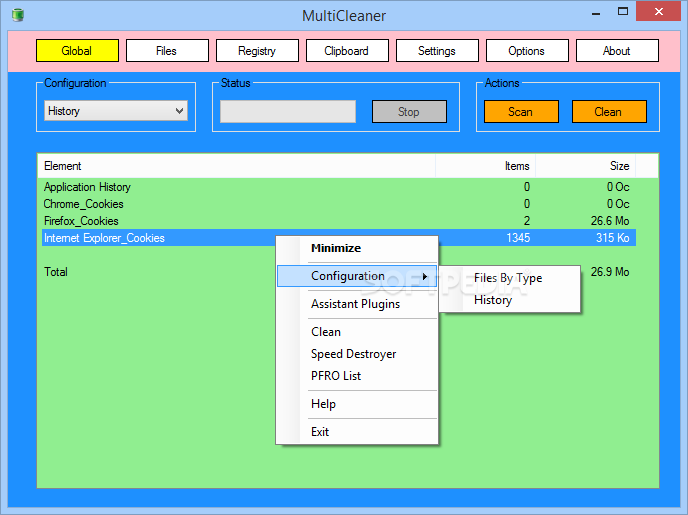This screenshot has width=688, height=515.
Task: Open the Settings tab
Action: [x=437, y=50]
